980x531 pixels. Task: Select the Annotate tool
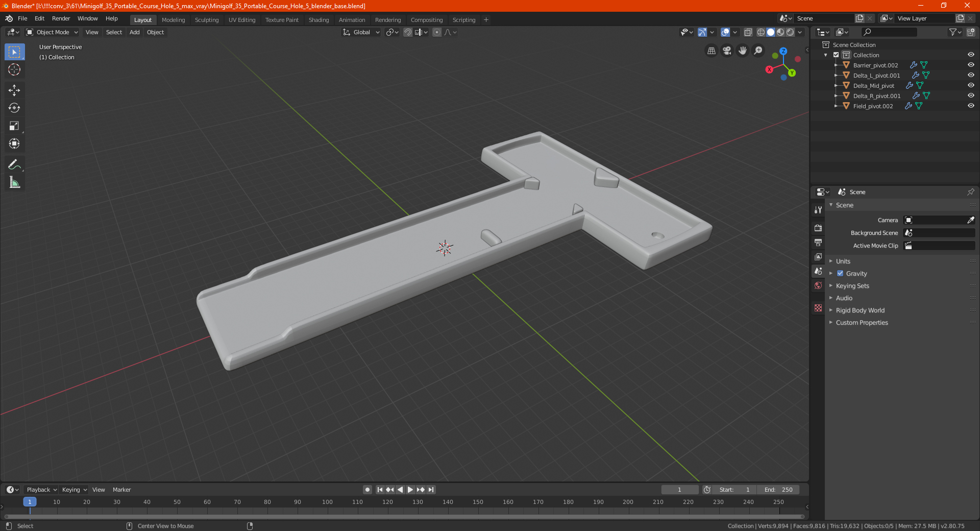pos(14,164)
